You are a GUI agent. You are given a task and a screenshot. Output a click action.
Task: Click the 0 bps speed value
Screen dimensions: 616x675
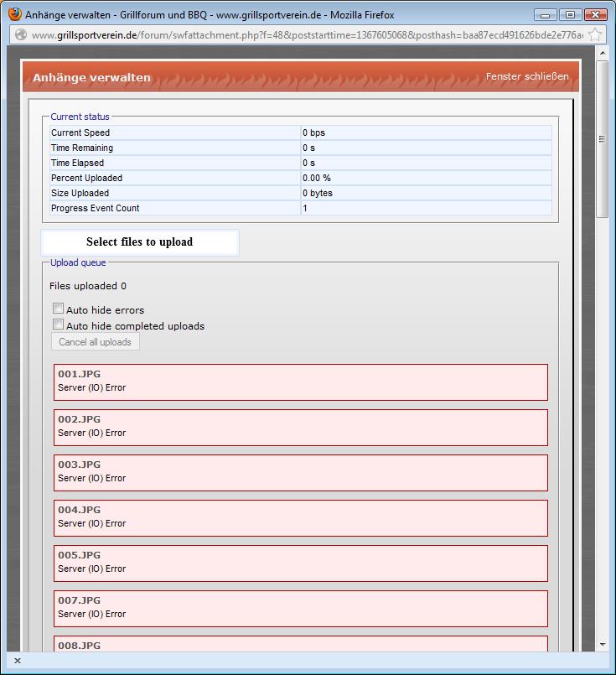313,132
